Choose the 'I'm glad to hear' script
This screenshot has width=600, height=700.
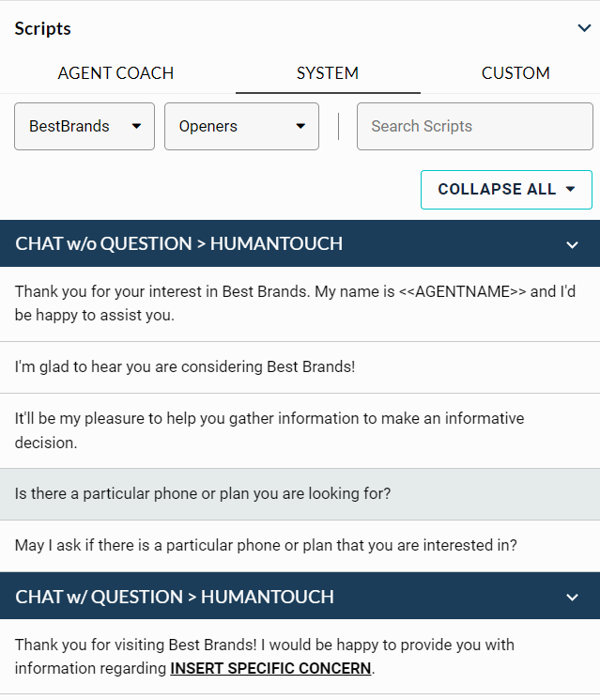coord(185,366)
